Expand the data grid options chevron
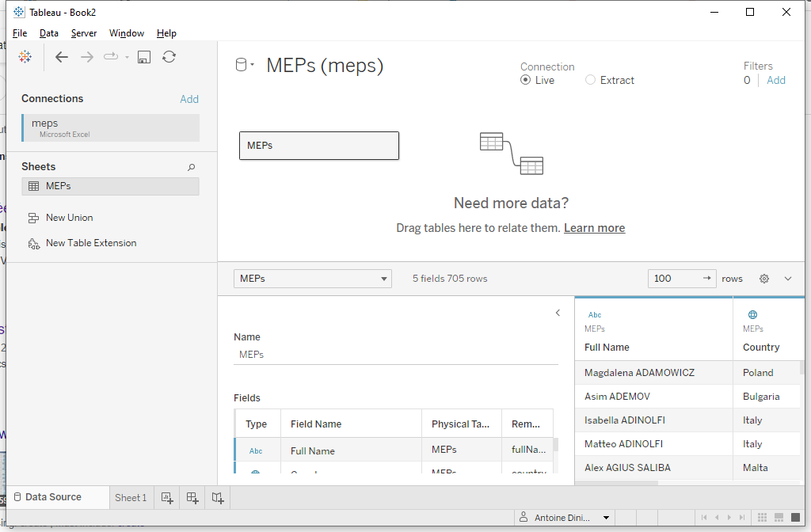Viewport: 811px width, 532px height. (x=788, y=279)
